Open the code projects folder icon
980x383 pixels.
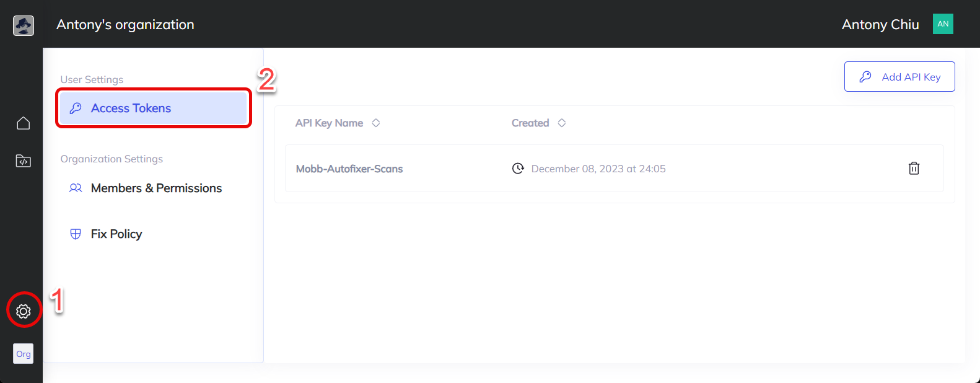pos(24,161)
